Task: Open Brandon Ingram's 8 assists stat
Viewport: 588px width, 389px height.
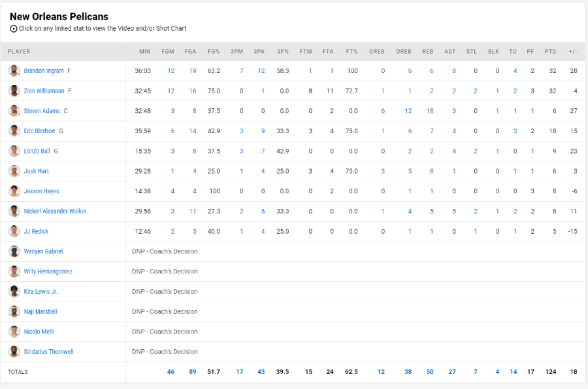Action: point(454,71)
